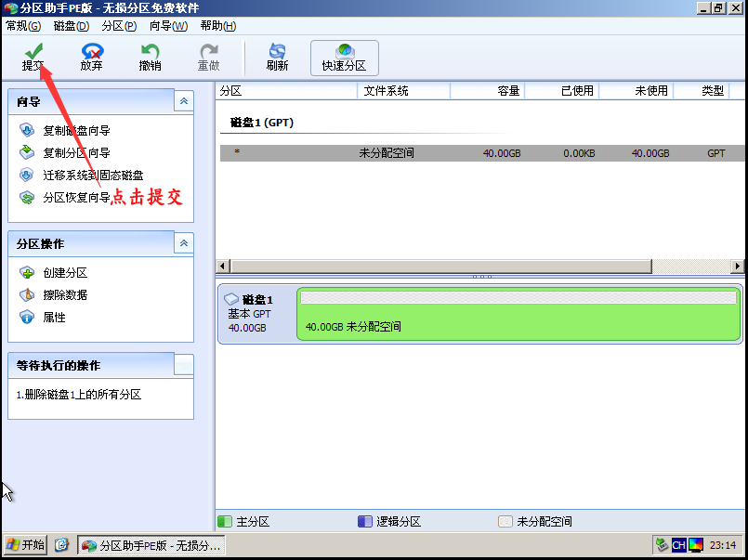
Task: Click the 容量 column header
Action: pyautogui.click(x=488, y=91)
